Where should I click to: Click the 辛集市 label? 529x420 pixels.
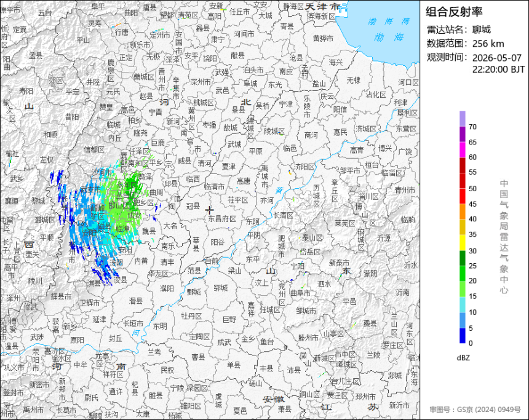(x=176, y=88)
